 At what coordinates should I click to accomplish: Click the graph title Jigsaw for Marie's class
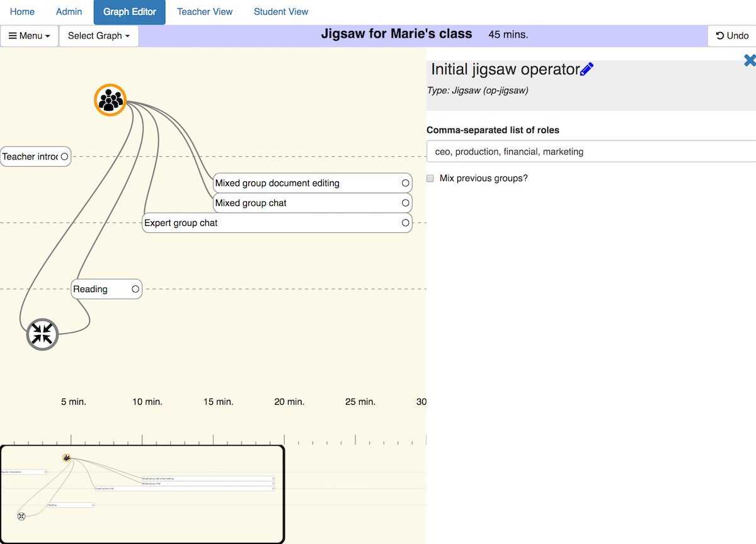click(x=396, y=34)
